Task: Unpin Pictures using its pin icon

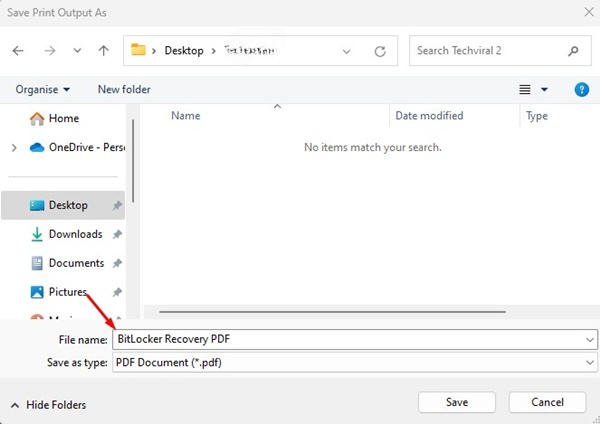Action: click(x=117, y=292)
